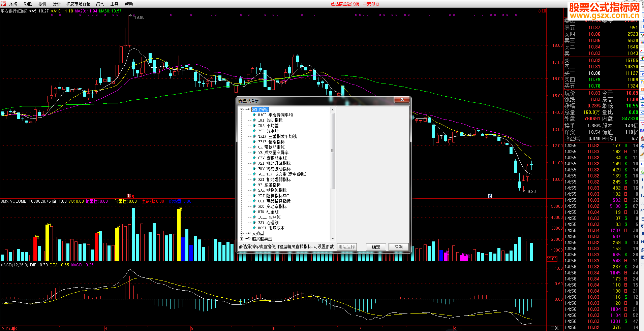Click the 收益(三) label

[573, 138]
